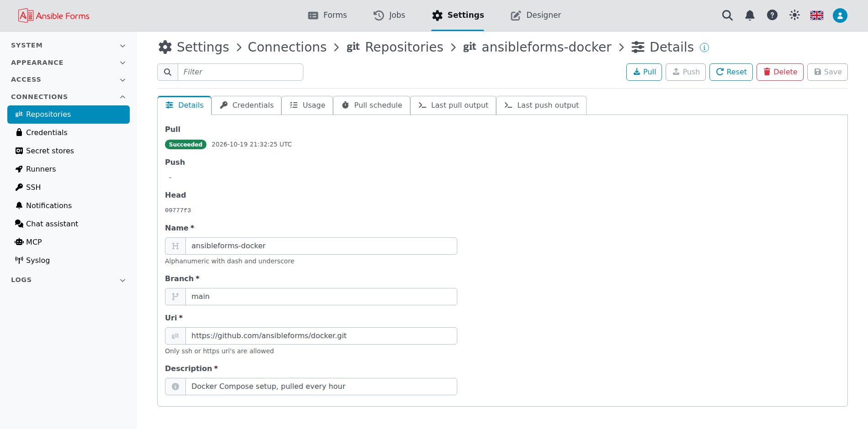This screenshot has width=868, height=429.
Task: Switch to the Last push output tab
Action: [541, 105]
